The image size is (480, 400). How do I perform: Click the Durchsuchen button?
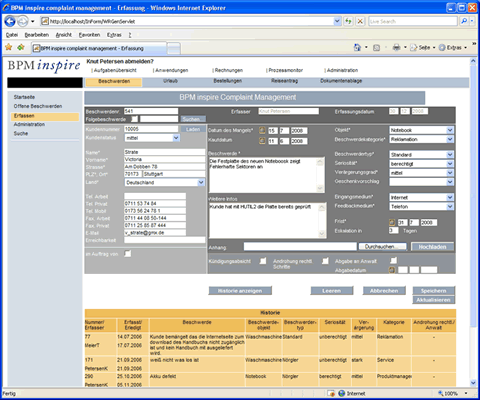point(383,247)
